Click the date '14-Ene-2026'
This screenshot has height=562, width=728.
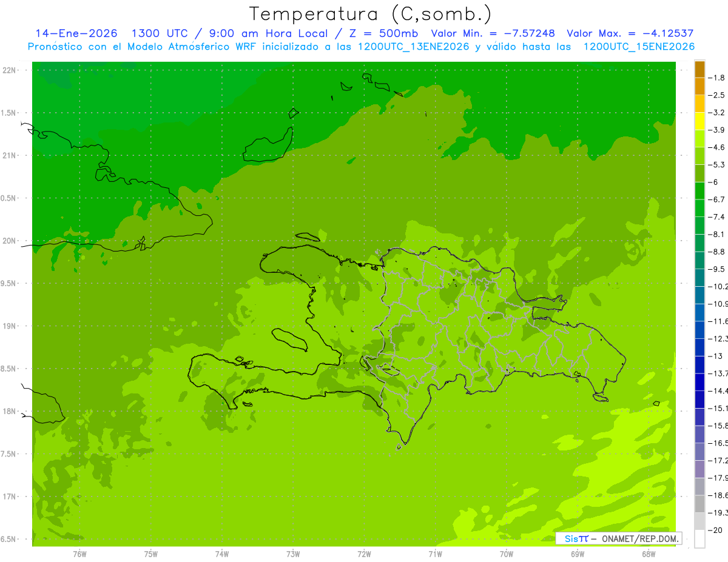(76, 33)
